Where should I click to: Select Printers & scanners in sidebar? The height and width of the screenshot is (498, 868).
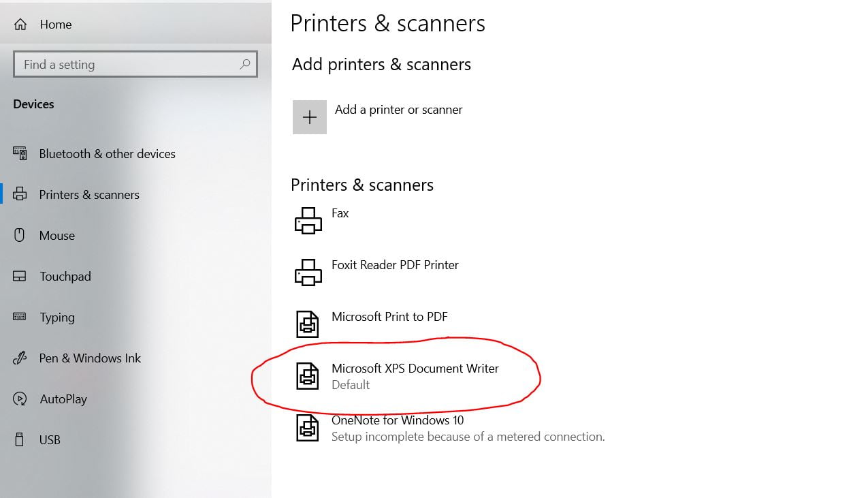(89, 195)
